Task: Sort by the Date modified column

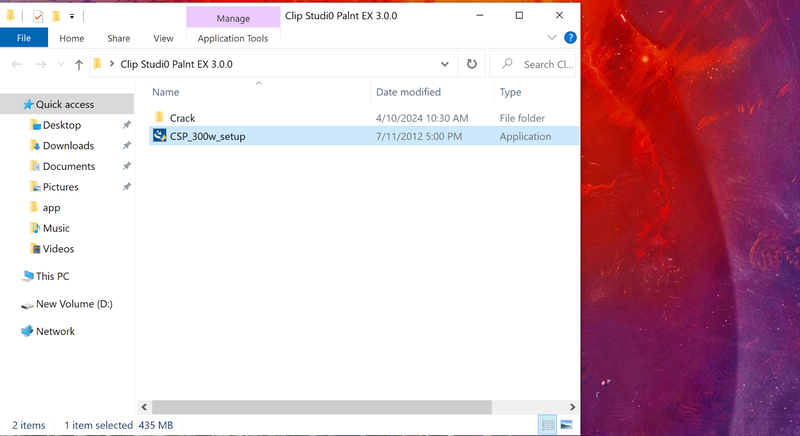Action: click(408, 92)
